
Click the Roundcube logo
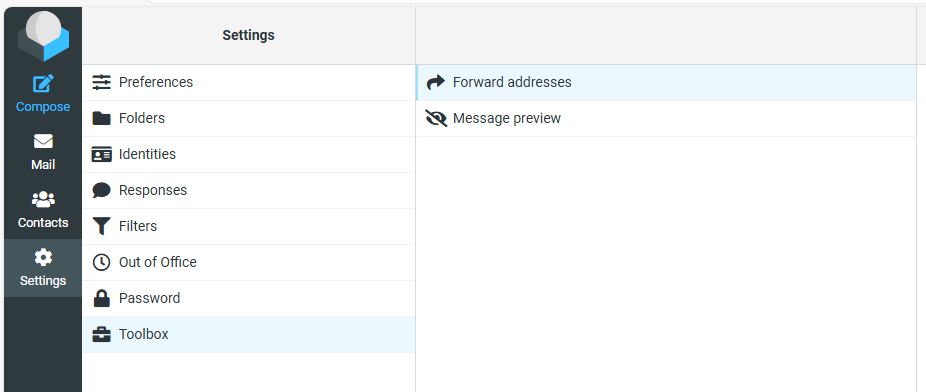(43, 36)
